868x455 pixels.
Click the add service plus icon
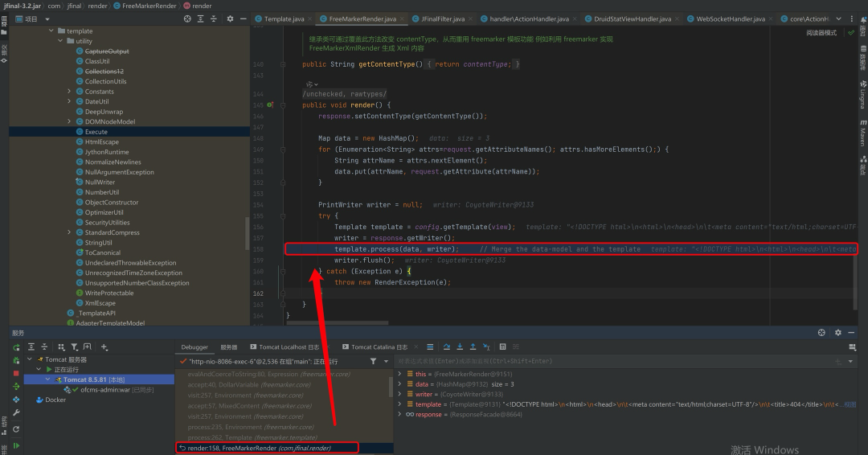click(x=104, y=347)
